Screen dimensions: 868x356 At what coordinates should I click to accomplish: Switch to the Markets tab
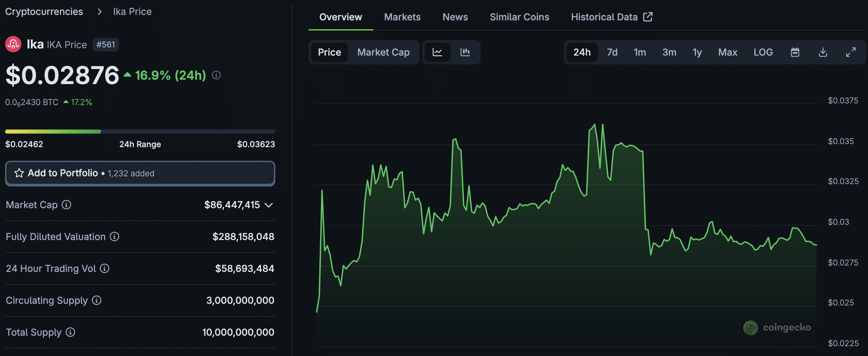point(402,17)
